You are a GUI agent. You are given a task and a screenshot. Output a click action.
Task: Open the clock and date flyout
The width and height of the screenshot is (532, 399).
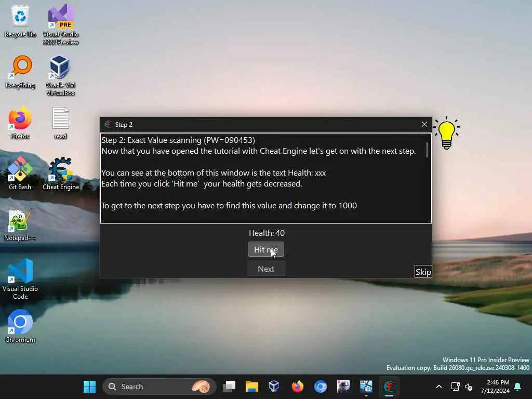495,387
